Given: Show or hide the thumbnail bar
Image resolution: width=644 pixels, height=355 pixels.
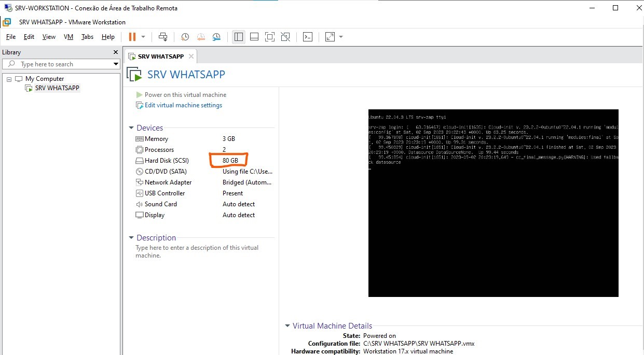Looking at the screenshot, I should [254, 37].
